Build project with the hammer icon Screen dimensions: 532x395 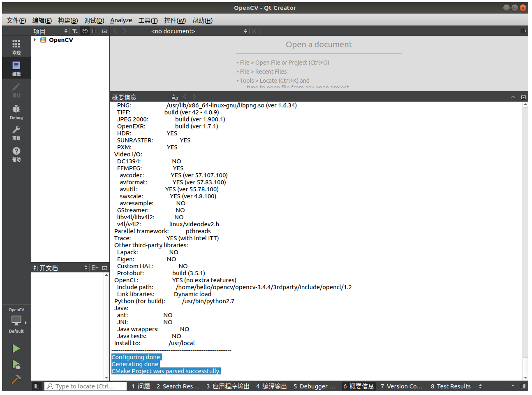tap(16, 379)
